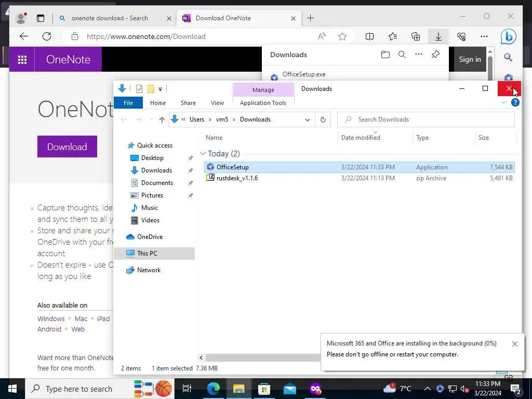Open the Mac download link
The height and width of the screenshot is (399, 532).
81,318
